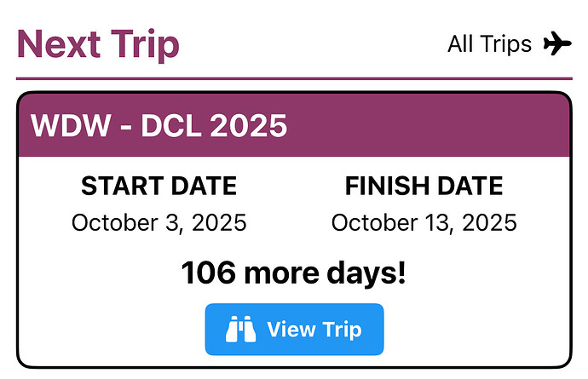
Task: Click the START DATE label
Action: [x=159, y=186]
